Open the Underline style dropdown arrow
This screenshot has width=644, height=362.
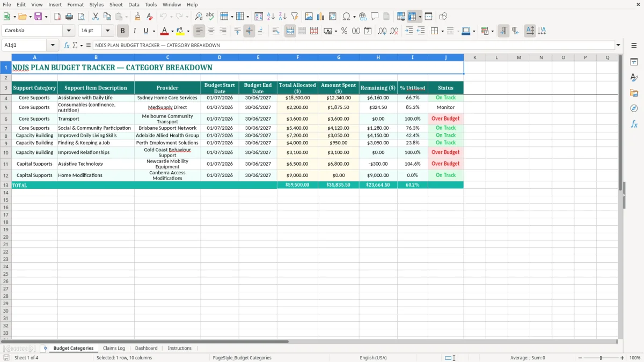coord(153,31)
